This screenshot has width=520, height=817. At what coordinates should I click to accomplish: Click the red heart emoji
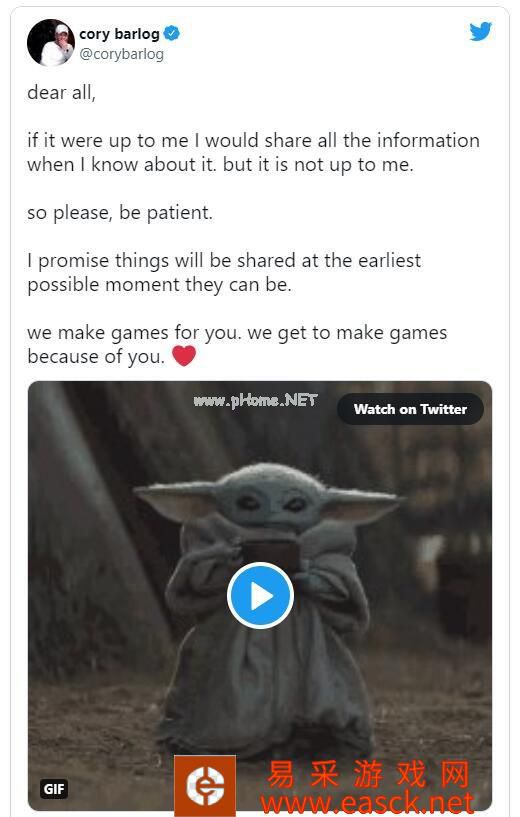[x=184, y=356]
